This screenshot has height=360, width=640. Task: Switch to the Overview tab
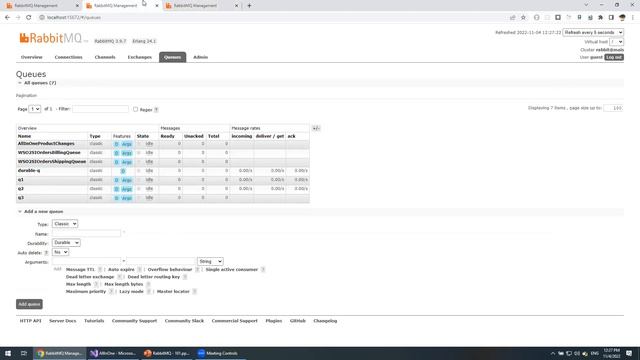point(31,57)
